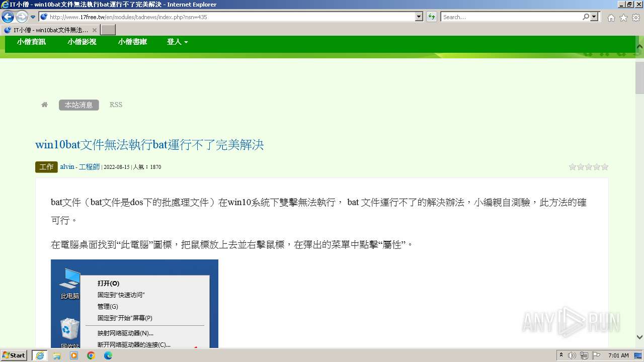Viewport: 644px width, 362px height.
Task: Click the 本站消息 breadcrumb button
Action: [78, 105]
